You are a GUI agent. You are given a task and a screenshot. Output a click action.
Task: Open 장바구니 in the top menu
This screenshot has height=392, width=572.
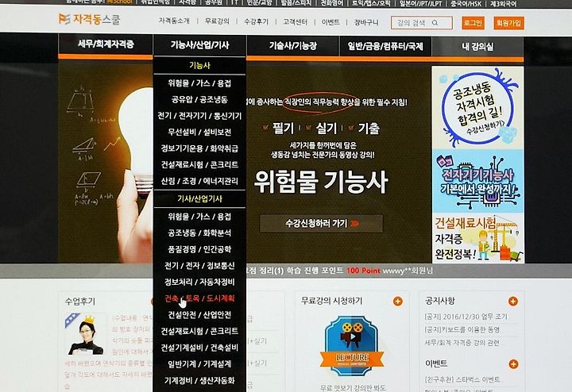pos(366,22)
